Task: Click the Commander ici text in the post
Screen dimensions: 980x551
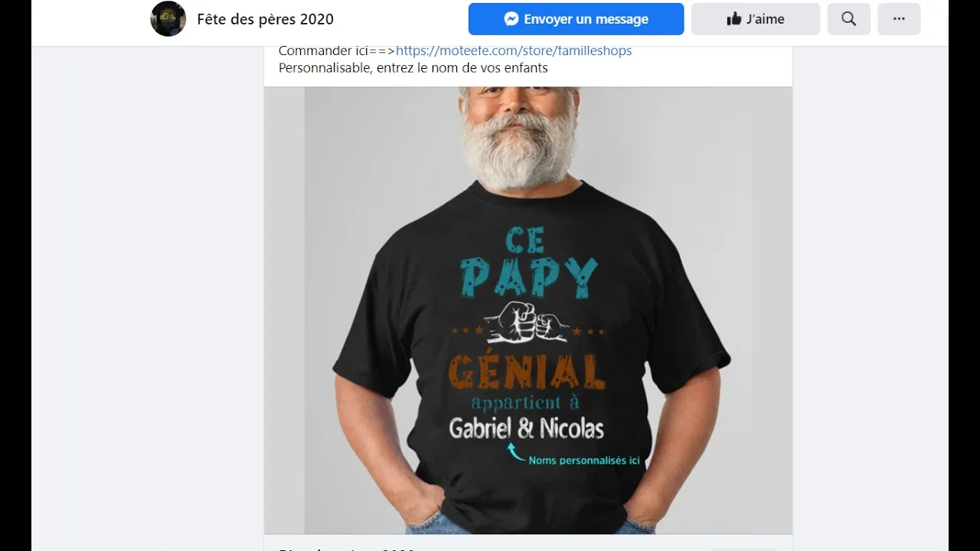Action: pyautogui.click(x=323, y=51)
